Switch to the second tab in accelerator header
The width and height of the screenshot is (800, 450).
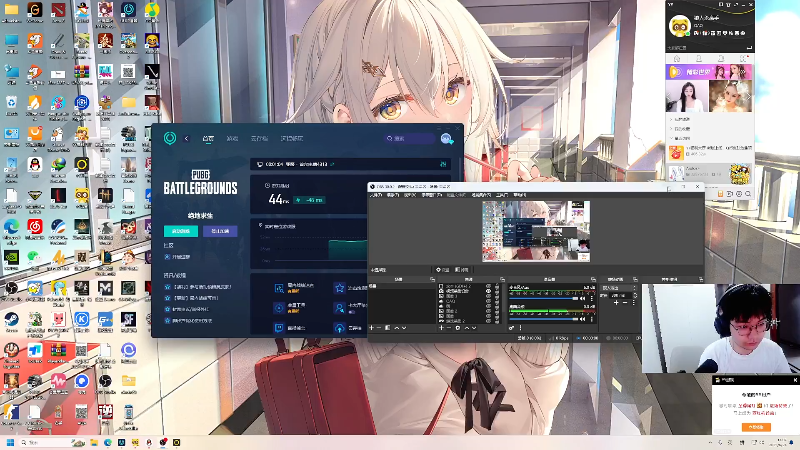tap(232, 138)
